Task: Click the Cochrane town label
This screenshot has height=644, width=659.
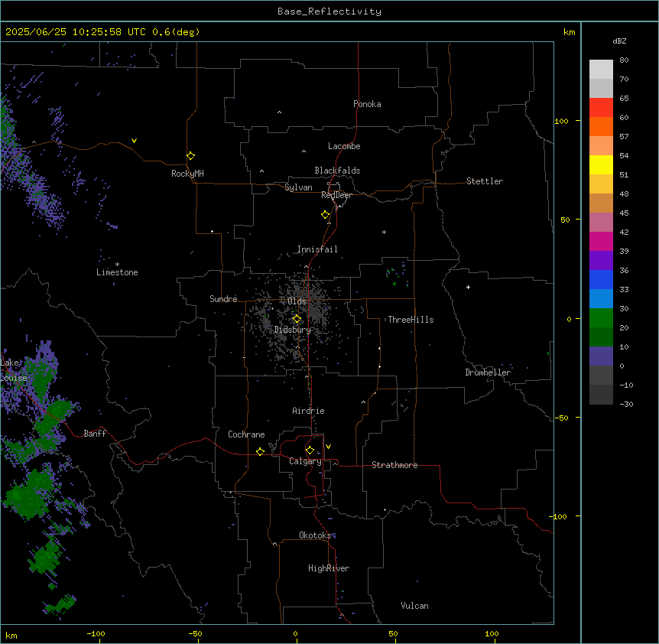Action: [246, 434]
